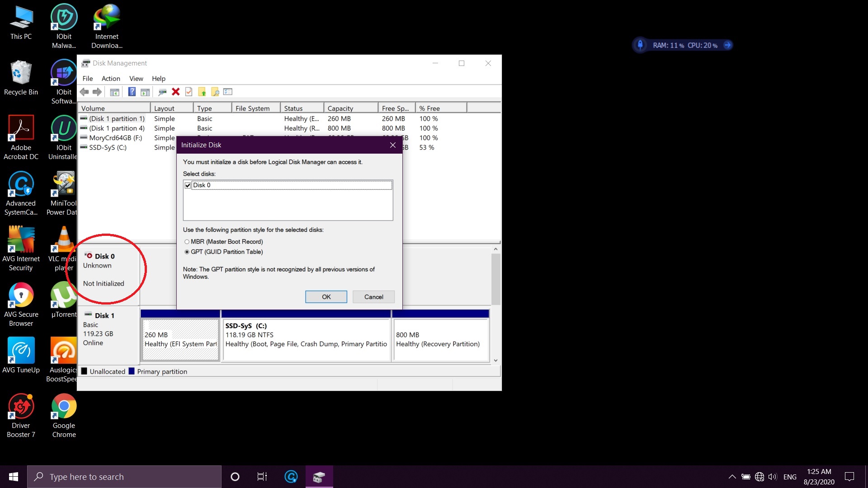Click the Properties checkmark page icon
The image size is (868, 488).
coord(189,92)
